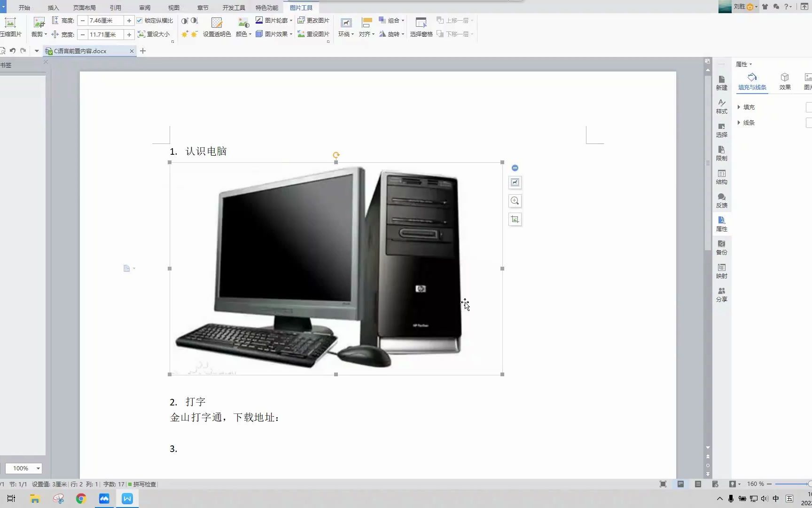Open the 反馈 feedback sidebar icon

pyautogui.click(x=721, y=200)
